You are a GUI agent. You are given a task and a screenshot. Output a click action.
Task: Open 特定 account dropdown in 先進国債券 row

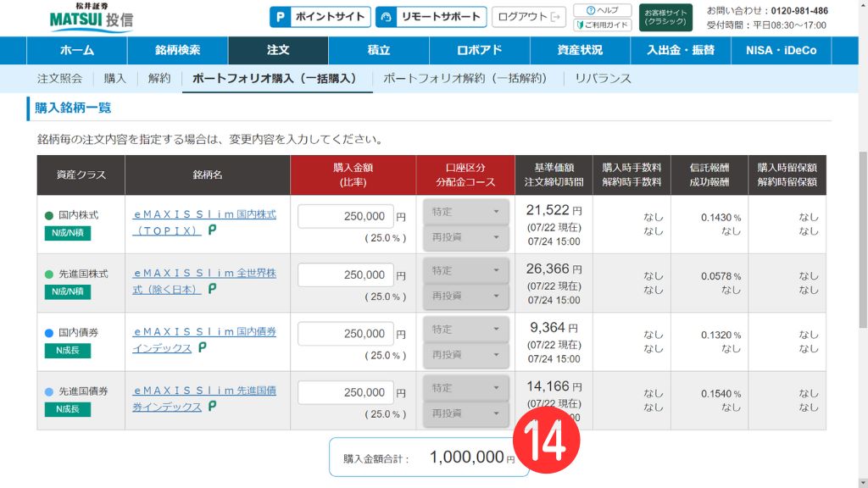pos(465,388)
